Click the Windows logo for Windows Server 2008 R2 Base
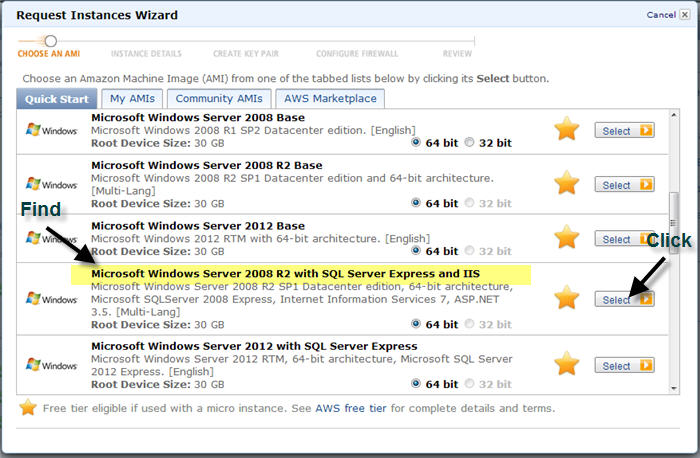Image resolution: width=700 pixels, height=458 pixels. click(51, 184)
